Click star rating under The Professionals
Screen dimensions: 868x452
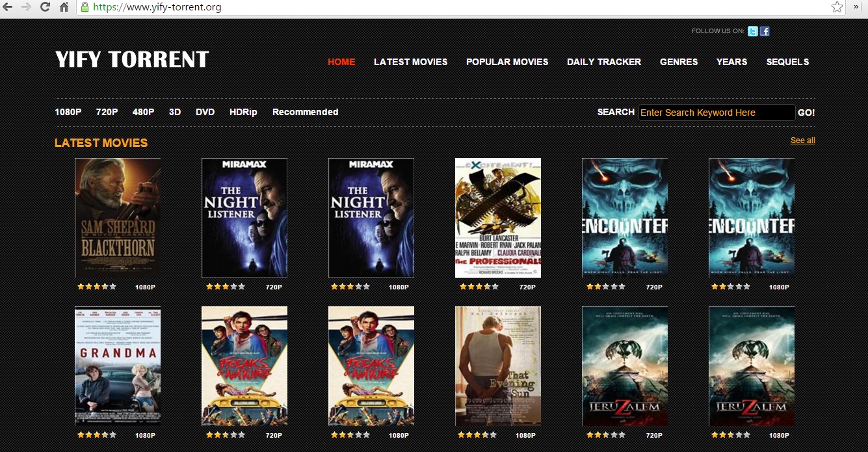pos(479,286)
